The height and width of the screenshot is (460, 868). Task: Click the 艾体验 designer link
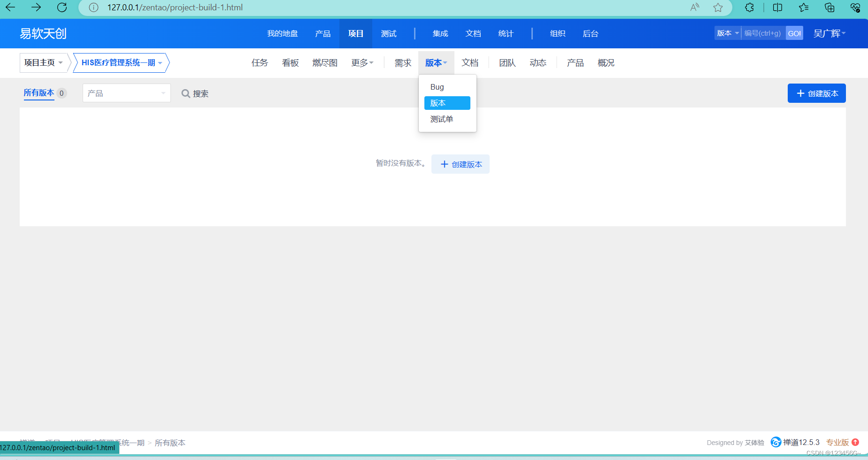tap(754, 443)
